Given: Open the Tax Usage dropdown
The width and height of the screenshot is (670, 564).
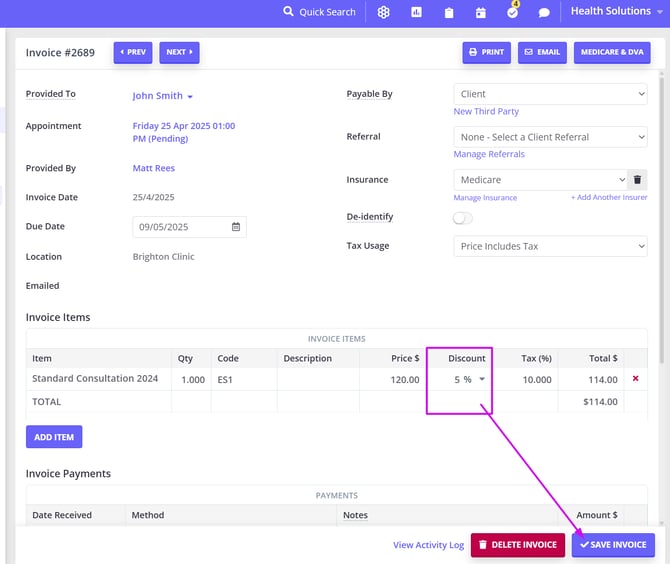Looking at the screenshot, I should point(550,246).
